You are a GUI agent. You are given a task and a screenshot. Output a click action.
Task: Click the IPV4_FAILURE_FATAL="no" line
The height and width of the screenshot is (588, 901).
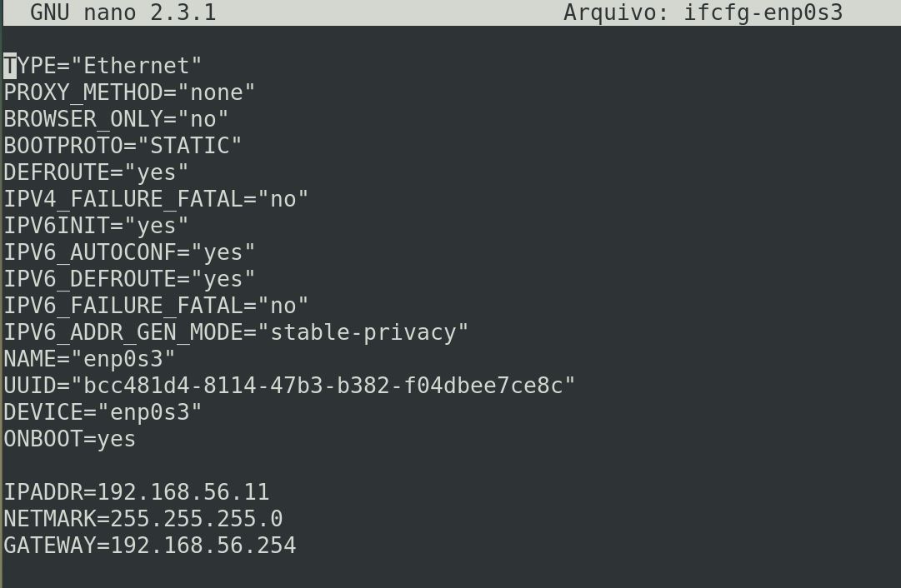(x=156, y=199)
